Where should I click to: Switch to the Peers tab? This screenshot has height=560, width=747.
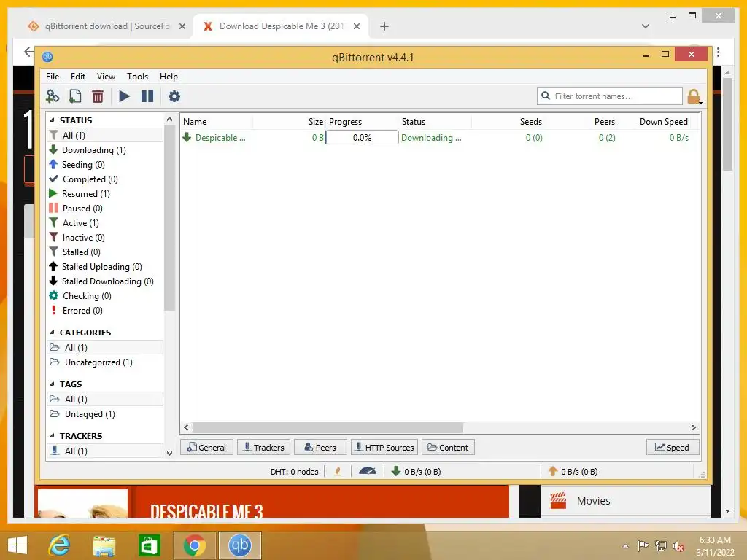click(x=320, y=448)
